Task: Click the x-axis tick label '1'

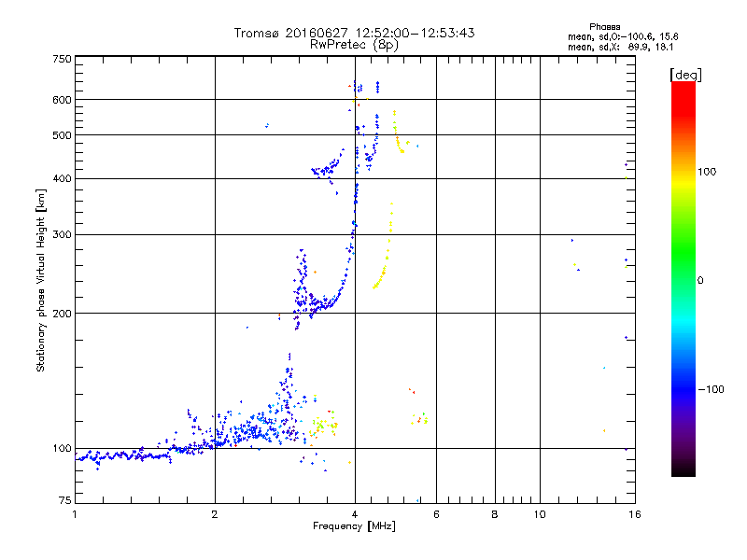Action: tap(75, 514)
